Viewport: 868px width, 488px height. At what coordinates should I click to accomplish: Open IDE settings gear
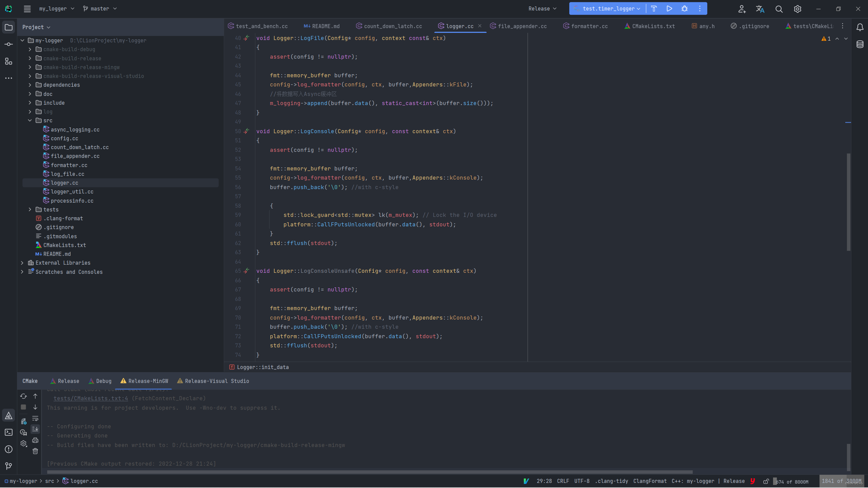[x=797, y=9]
